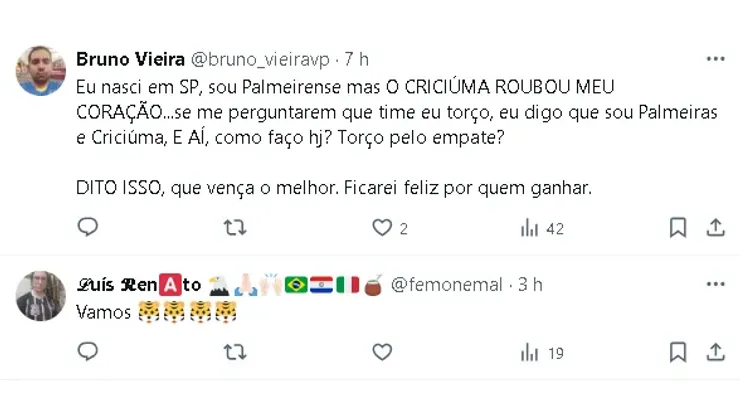
Task: Open more options for Bruno Vieira's tweet
Action: (x=715, y=59)
